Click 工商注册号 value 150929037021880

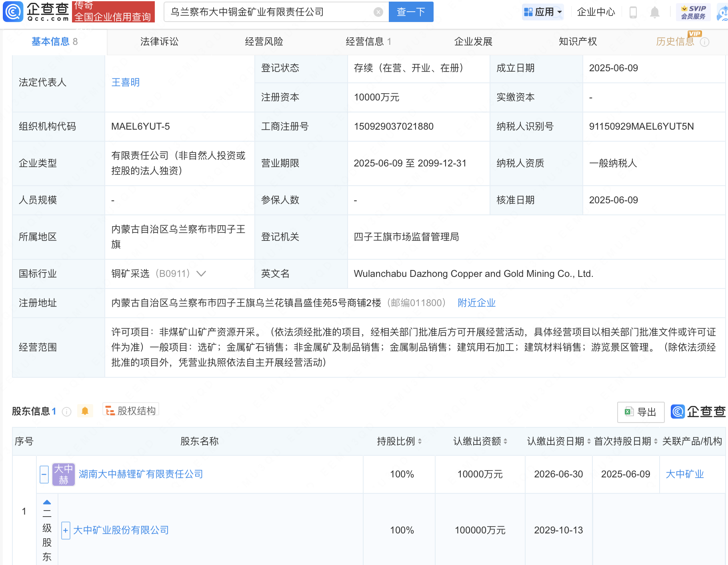point(394,126)
